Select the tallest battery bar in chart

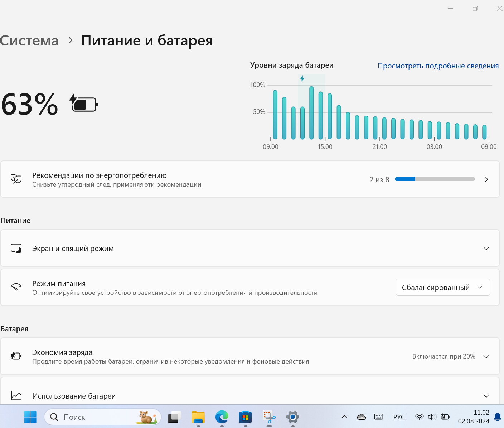point(311,113)
